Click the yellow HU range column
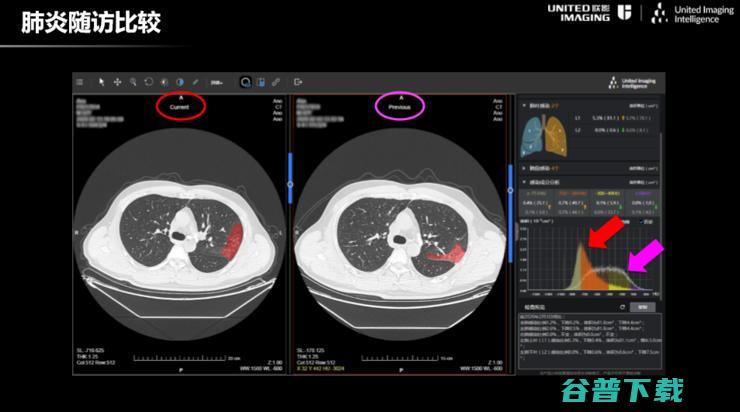 (x=607, y=203)
